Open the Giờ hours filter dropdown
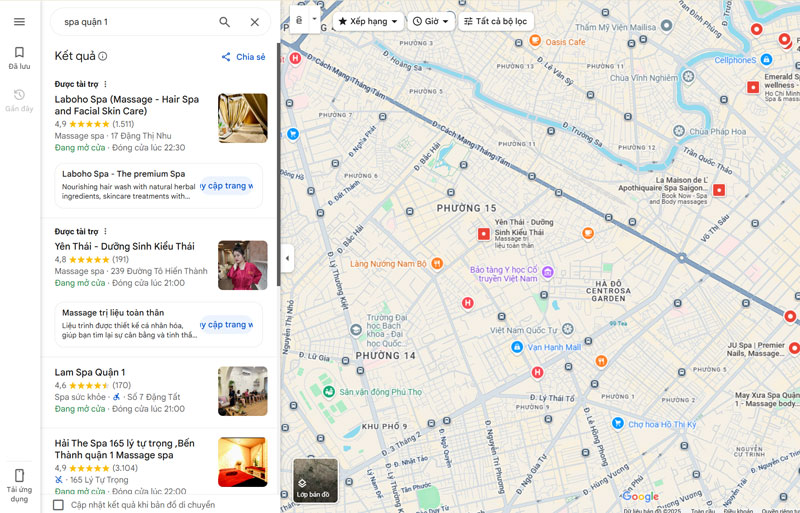 click(x=431, y=21)
